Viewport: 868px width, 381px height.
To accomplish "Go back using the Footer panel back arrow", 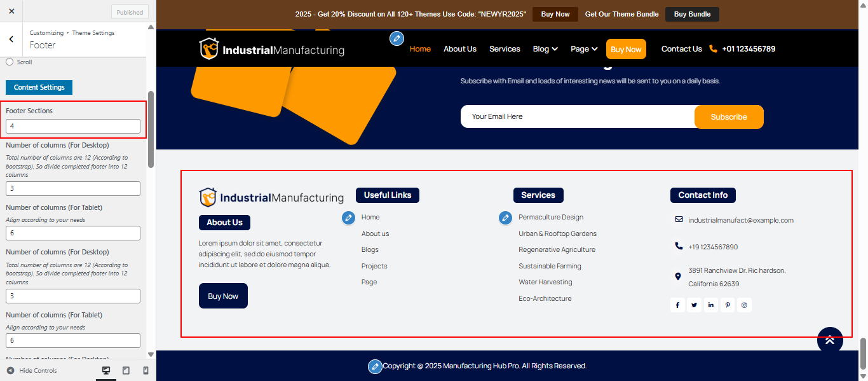I will [11, 39].
